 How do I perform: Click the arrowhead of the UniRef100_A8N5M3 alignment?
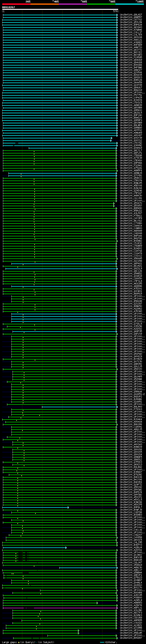click(x=97, y=603)
